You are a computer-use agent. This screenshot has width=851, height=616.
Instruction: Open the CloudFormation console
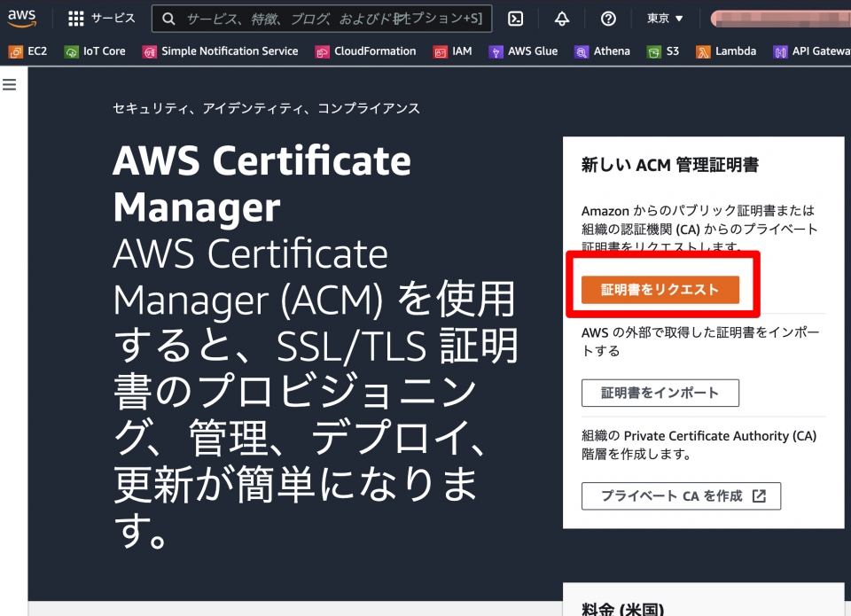[x=365, y=51]
